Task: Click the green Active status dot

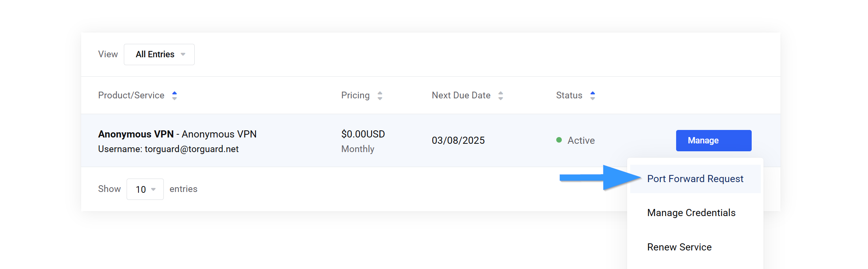Action: click(x=559, y=140)
